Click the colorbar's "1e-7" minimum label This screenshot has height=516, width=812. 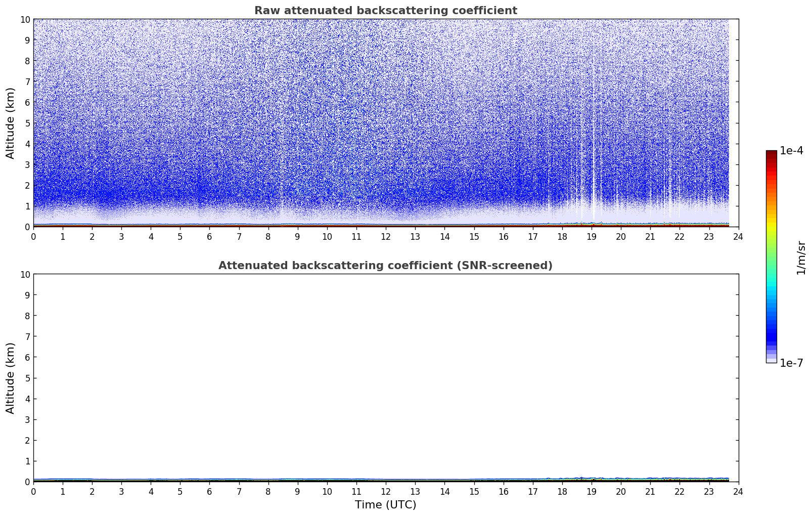(x=791, y=363)
